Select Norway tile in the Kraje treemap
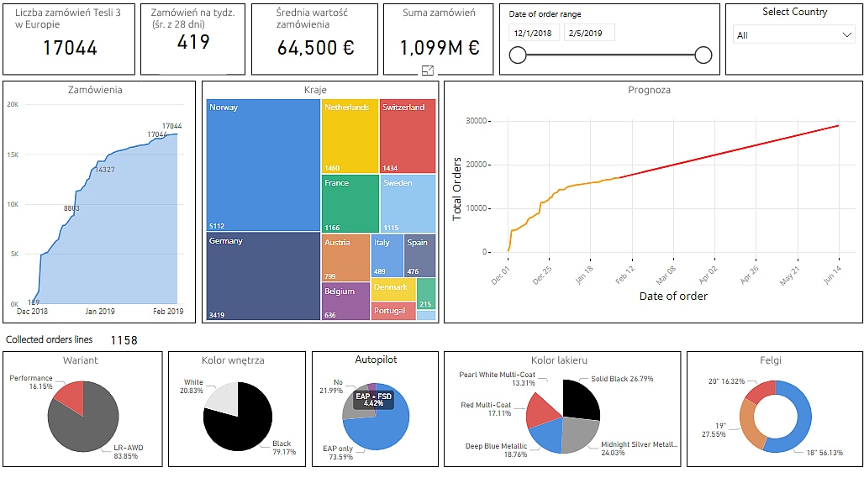864x504 pixels. 263,165
